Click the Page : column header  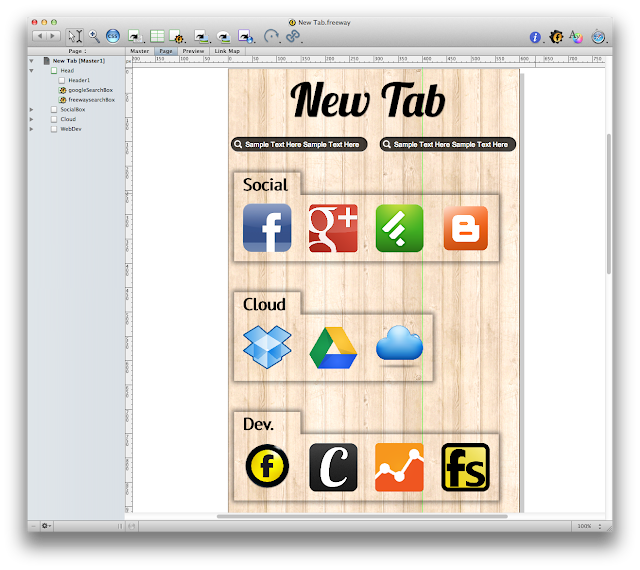click(76, 51)
